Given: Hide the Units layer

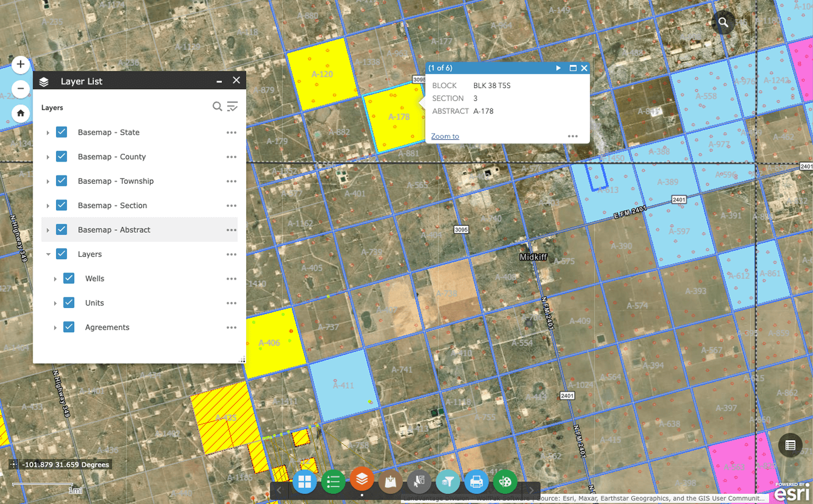Looking at the screenshot, I should (69, 303).
